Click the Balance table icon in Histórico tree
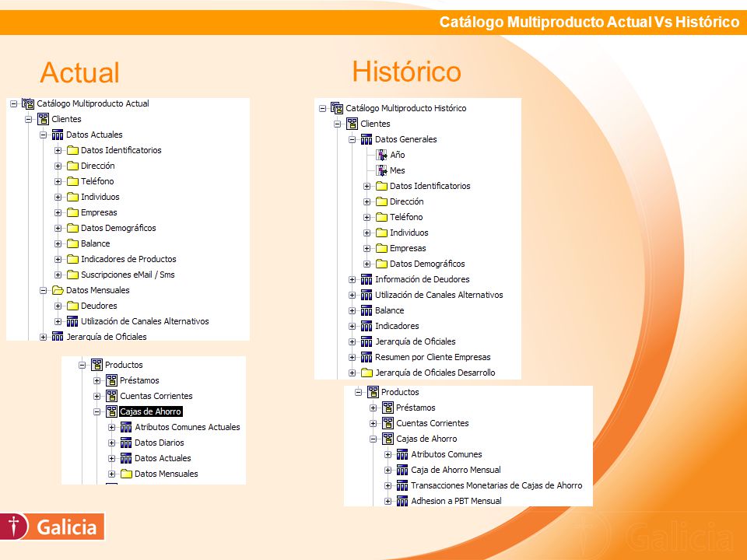747x560 pixels. [x=366, y=310]
